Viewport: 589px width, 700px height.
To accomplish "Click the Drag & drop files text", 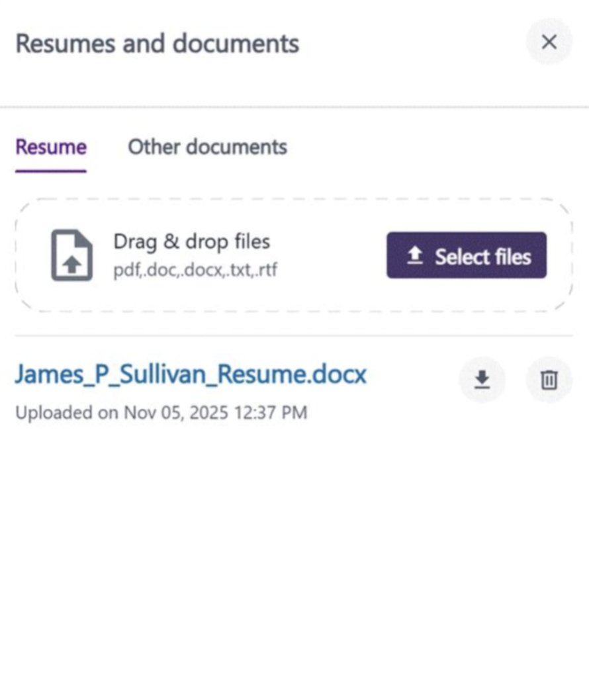I will pos(191,241).
